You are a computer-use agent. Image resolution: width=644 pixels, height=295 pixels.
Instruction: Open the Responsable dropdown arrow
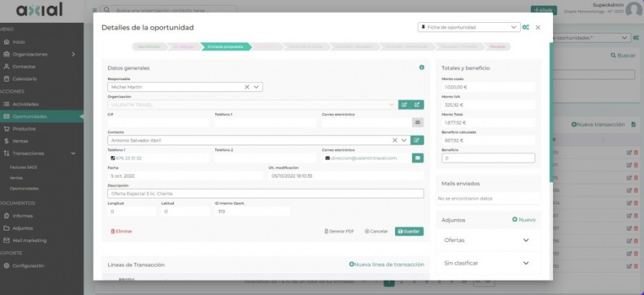(x=256, y=87)
